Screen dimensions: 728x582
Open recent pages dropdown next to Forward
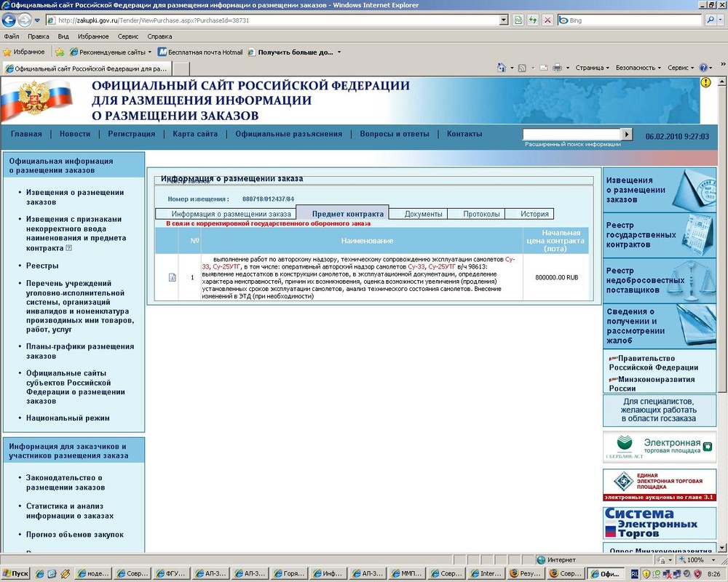point(37,20)
